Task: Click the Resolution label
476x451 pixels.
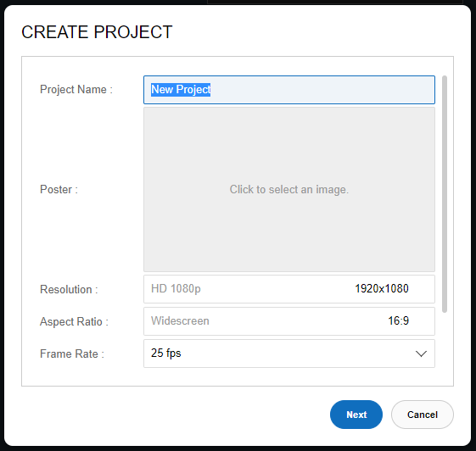Action: 69,289
